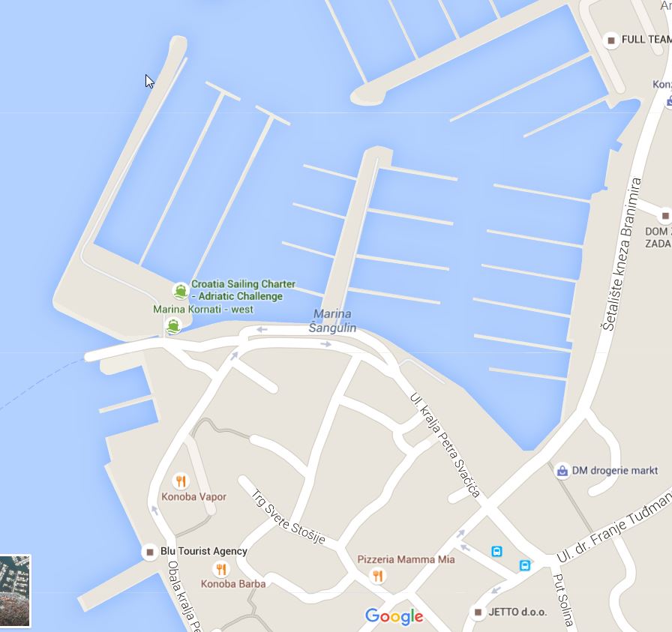The width and height of the screenshot is (672, 632).
Task: Select the Blu Tourist Agency marker icon
Action: [150, 552]
